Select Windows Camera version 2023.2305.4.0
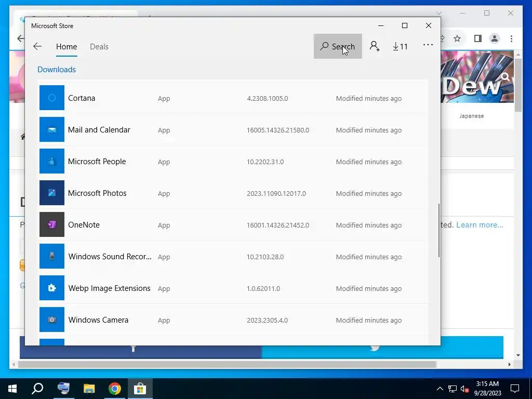Image resolution: width=532 pixels, height=399 pixels. coord(267,320)
